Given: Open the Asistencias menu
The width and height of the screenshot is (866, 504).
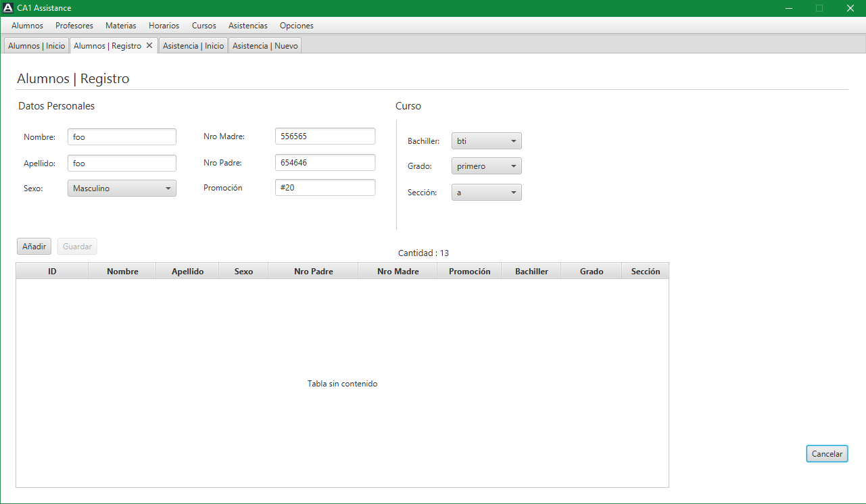Looking at the screenshot, I should tap(248, 26).
